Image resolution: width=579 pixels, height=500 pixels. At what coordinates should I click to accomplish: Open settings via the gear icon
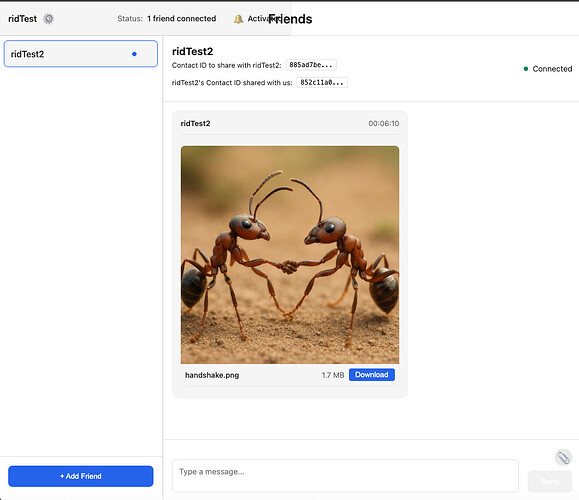click(48, 18)
